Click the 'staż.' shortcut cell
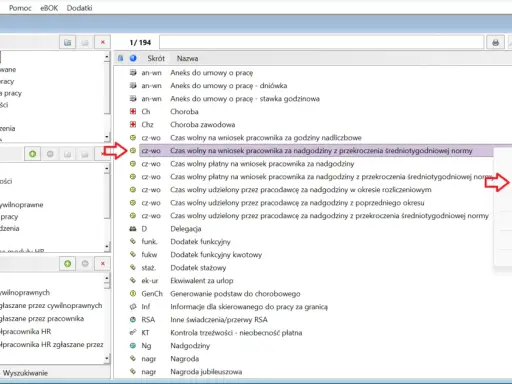 [x=148, y=268]
